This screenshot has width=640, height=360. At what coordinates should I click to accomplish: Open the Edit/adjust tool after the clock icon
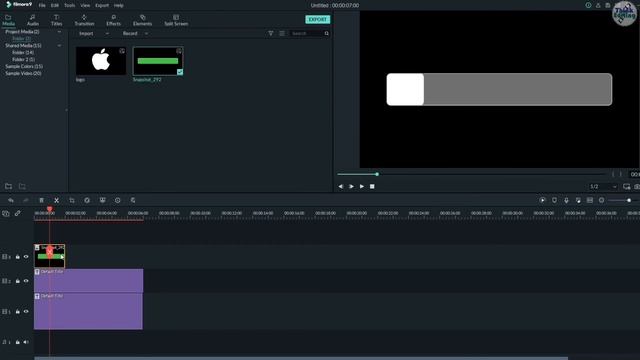click(x=133, y=200)
